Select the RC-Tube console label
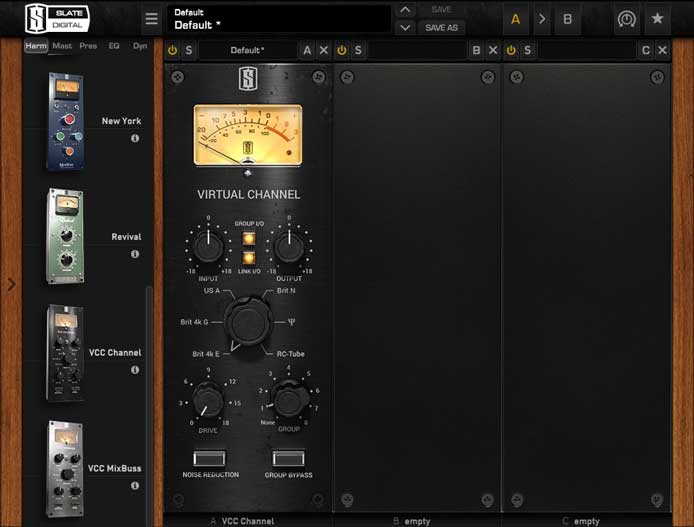 (290, 354)
